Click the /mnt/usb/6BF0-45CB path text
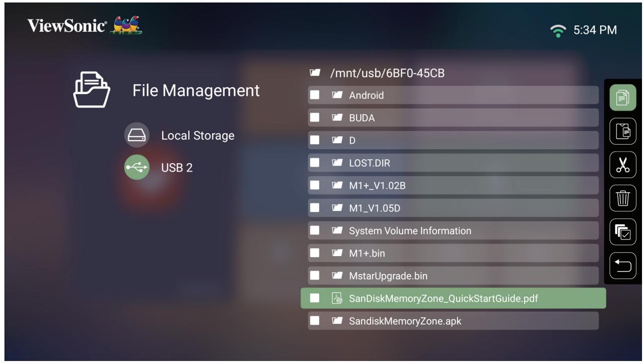644x363 pixels. point(387,74)
